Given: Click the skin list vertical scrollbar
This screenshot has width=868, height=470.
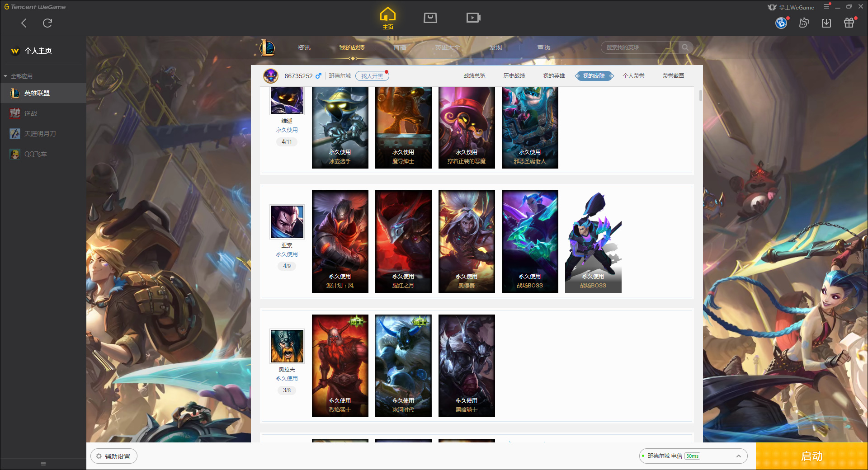Looking at the screenshot, I should [x=700, y=95].
